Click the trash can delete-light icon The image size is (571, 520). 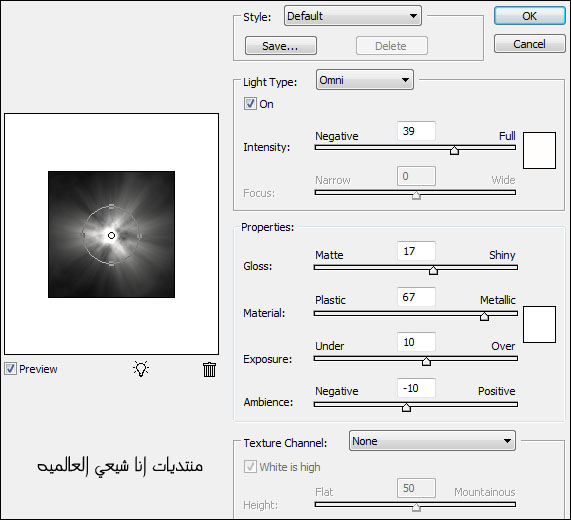(x=209, y=369)
